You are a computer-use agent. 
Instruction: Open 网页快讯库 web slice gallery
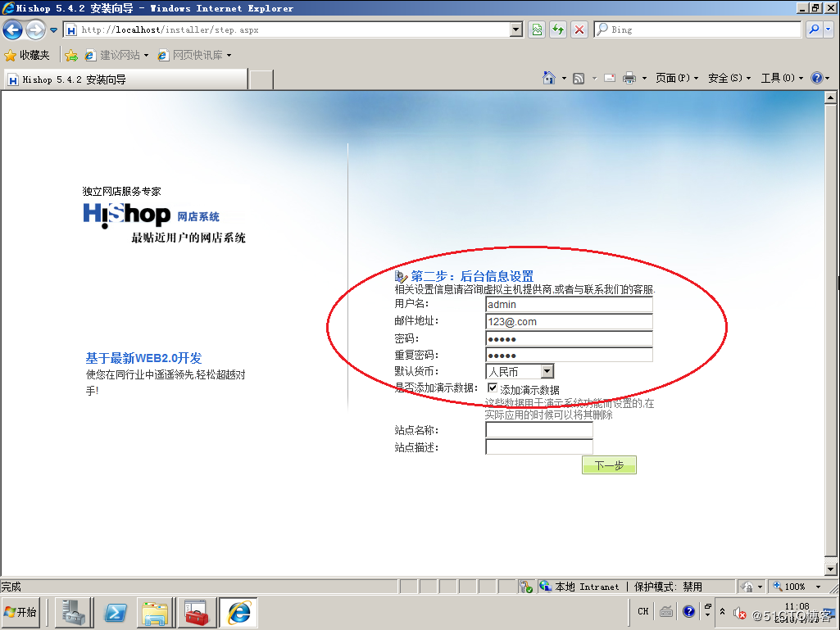194,55
